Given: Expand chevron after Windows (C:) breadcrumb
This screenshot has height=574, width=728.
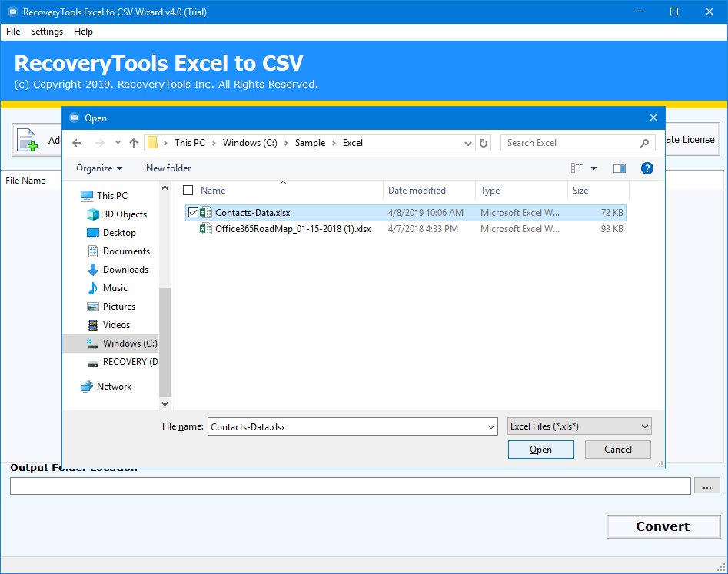Looking at the screenshot, I should coord(286,143).
